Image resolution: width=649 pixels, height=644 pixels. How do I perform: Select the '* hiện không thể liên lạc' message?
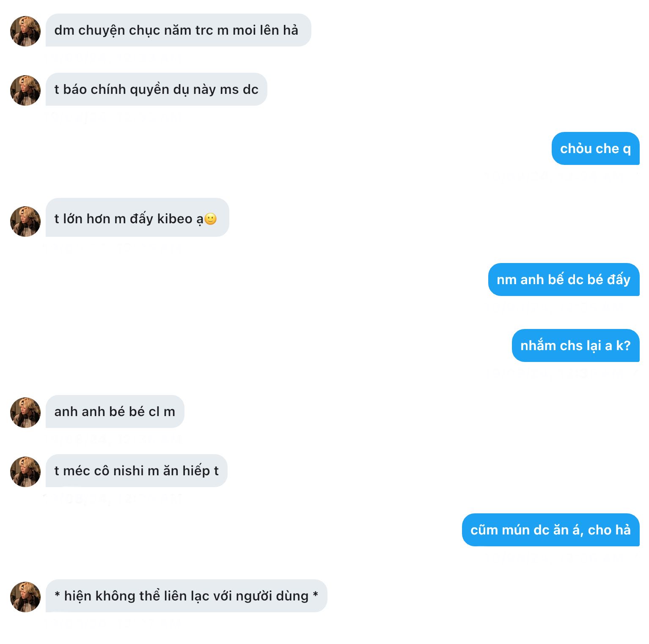(x=186, y=596)
